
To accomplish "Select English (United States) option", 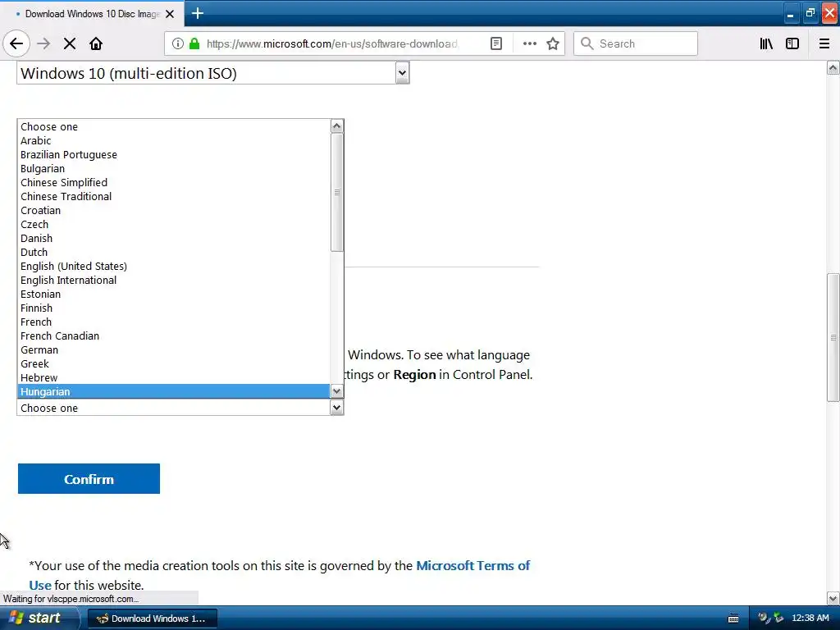I will (x=175, y=266).
